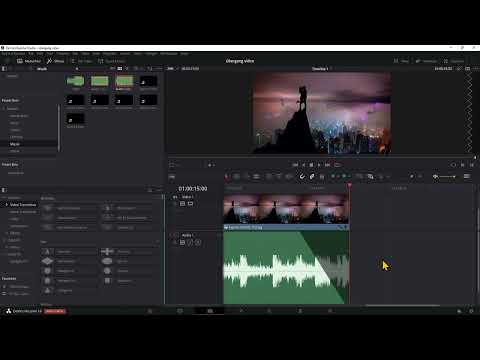This screenshot has height=360, width=480.
Task: Select the Master bin at top
Action: coord(12,76)
